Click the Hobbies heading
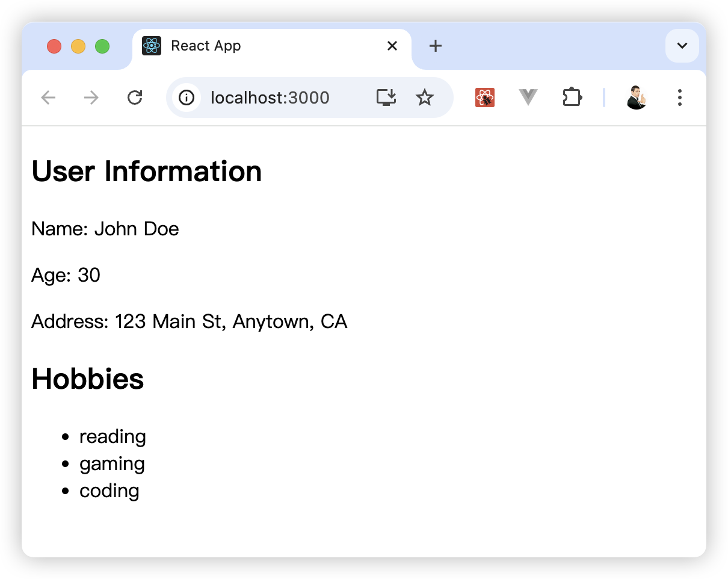Screen dimensions: 728x579 (88, 379)
